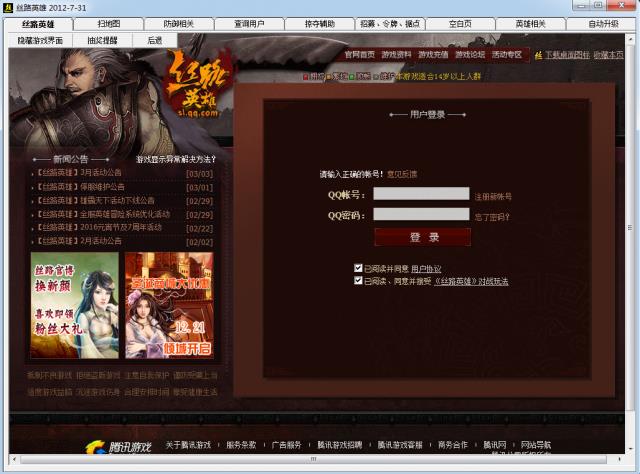Switch to the 空白页 tab
Screen dimensions: 640x474
[460, 24]
